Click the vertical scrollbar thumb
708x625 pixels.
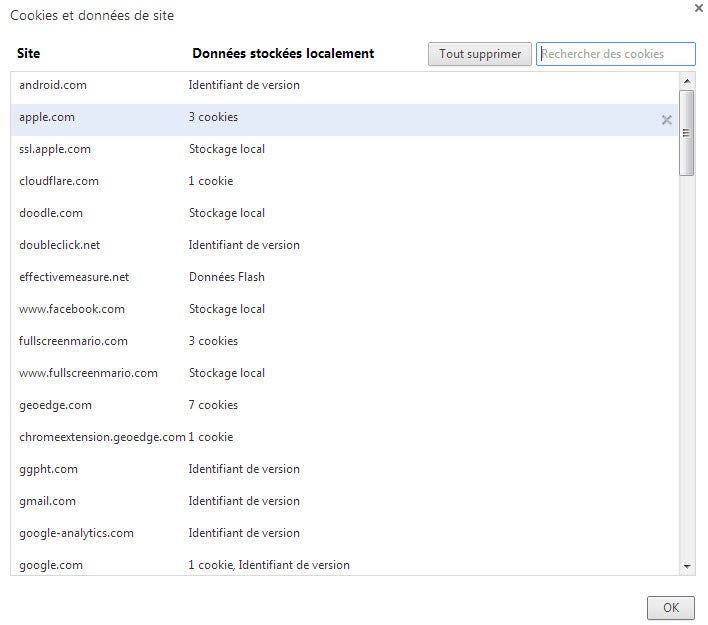[686, 132]
